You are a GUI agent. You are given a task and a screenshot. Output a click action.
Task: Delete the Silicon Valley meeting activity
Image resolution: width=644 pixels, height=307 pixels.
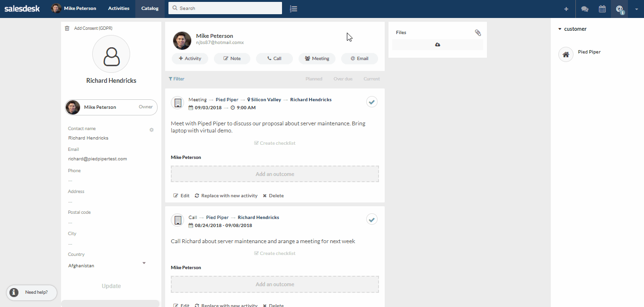(x=273, y=196)
